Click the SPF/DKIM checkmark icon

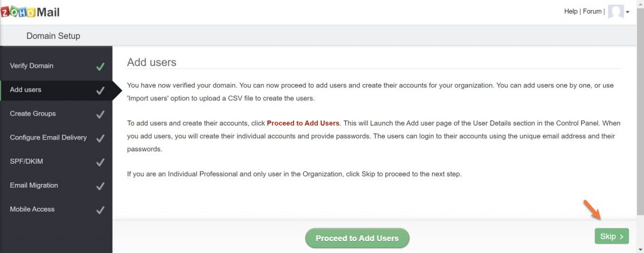(x=99, y=162)
